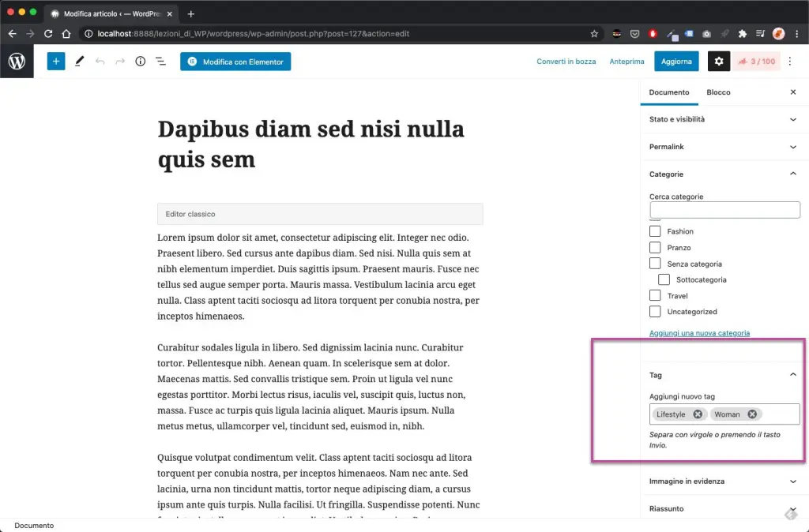Image resolution: width=809 pixels, height=532 pixels.
Task: Select the pencil edit tool
Action: coord(79,62)
